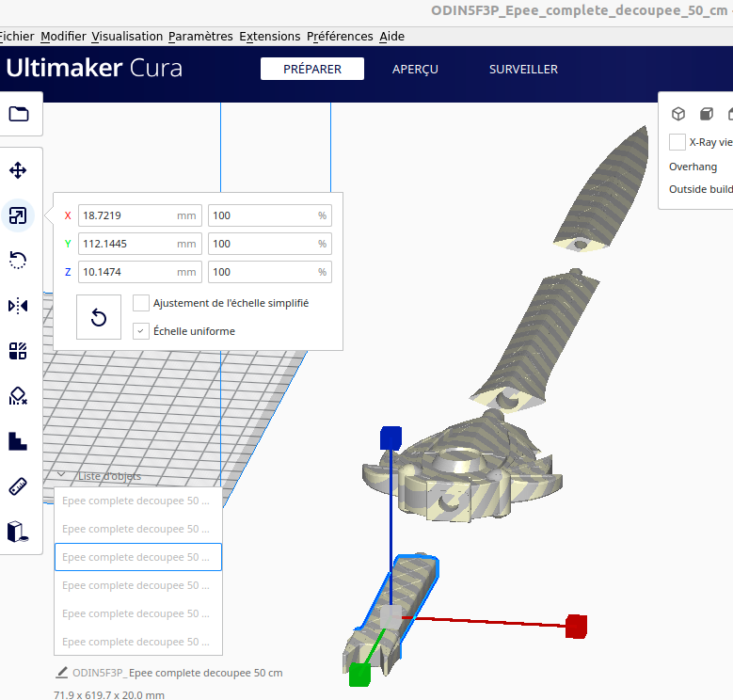Click the blue Z-axis scale handle
Image resolution: width=733 pixels, height=700 pixels.
[x=390, y=437]
